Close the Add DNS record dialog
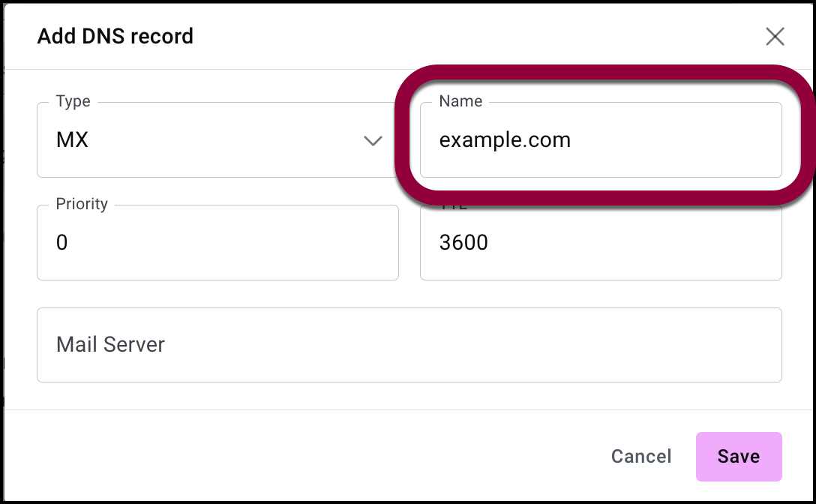 point(774,36)
